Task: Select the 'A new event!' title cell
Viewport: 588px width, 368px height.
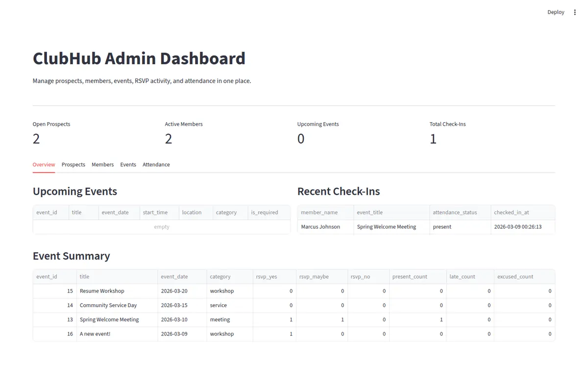Action: tap(117, 334)
